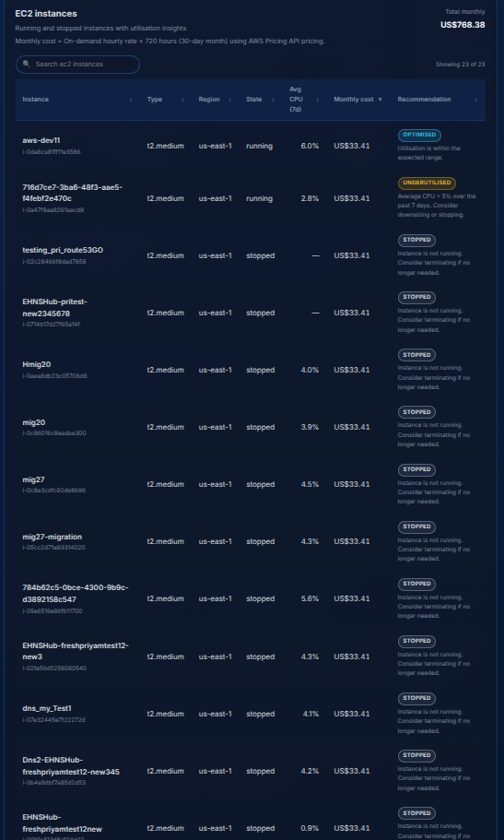
Task: Click the OPTIMISED badge for aws-dev11
Action: pos(419,135)
